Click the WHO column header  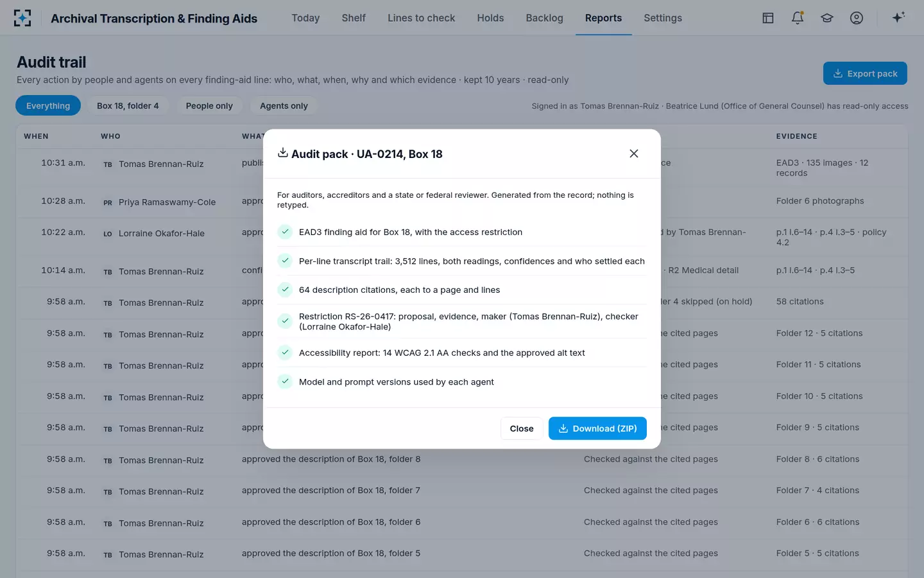click(x=110, y=136)
